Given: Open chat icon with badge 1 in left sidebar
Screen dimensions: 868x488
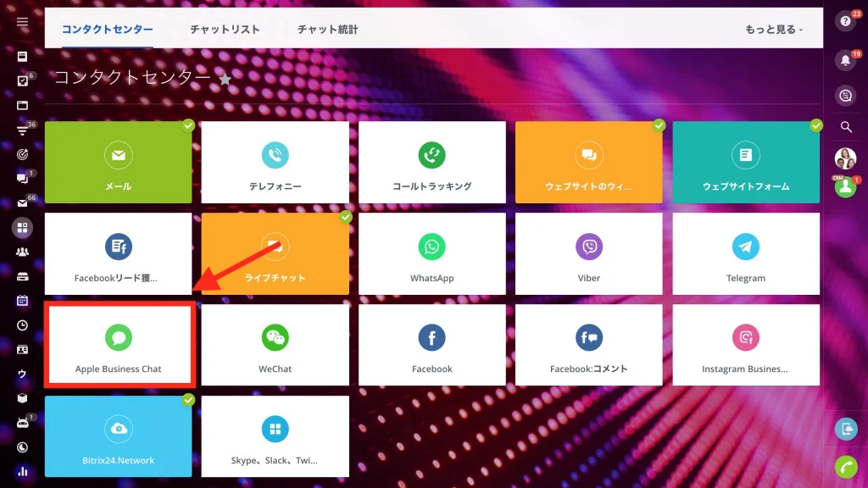Looking at the screenshot, I should point(22,179).
